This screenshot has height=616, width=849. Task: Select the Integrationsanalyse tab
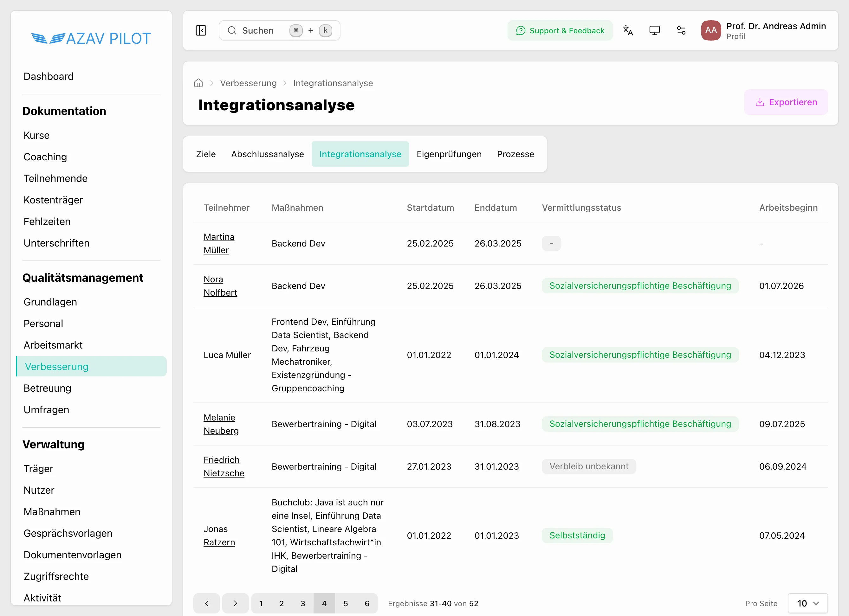[360, 154]
